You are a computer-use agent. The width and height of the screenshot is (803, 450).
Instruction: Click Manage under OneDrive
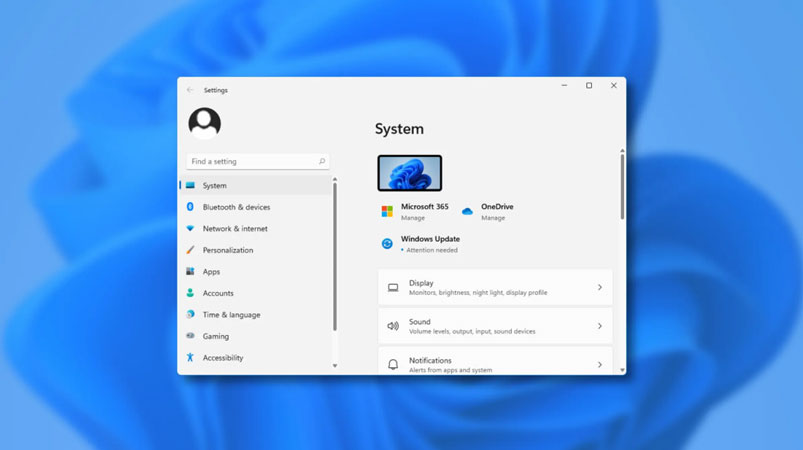(x=493, y=218)
